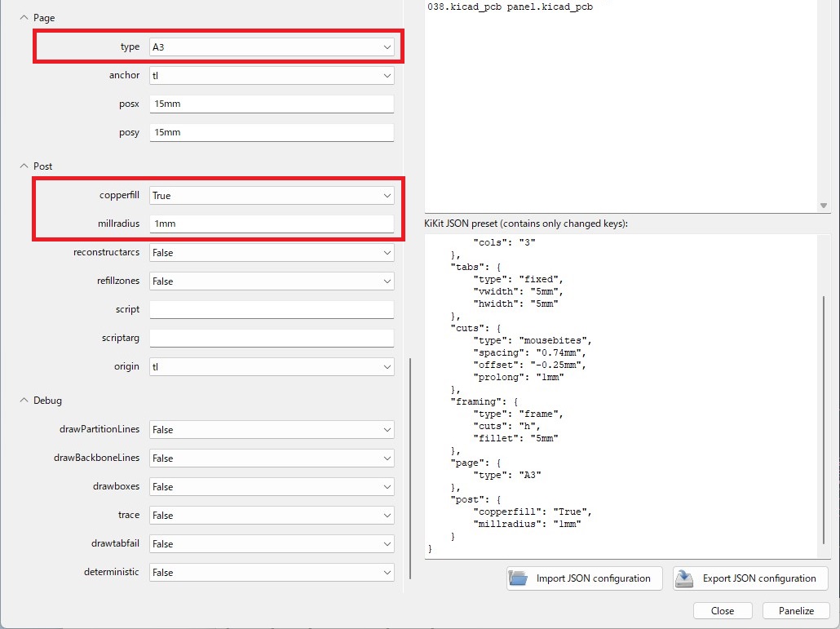Click the millradius input field
Image resolution: width=840 pixels, height=629 pixels.
click(x=272, y=224)
